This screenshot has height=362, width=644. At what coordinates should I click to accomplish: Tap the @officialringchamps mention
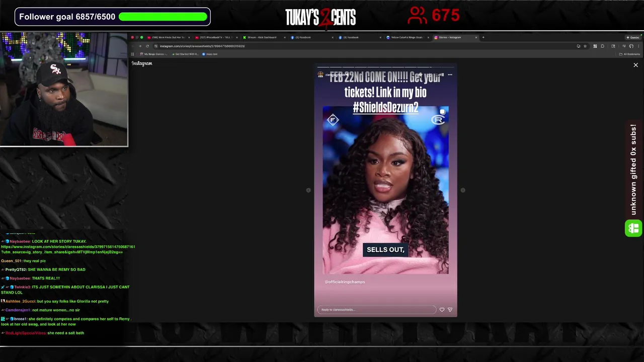pos(345,282)
